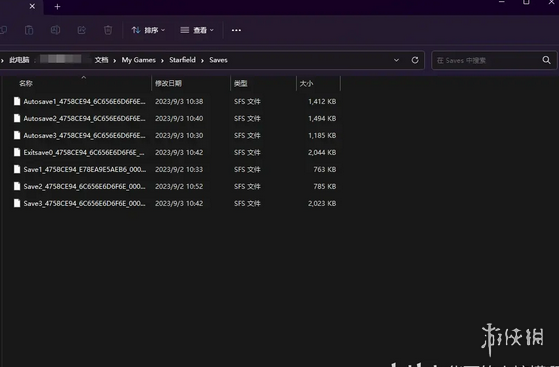This screenshot has width=559, height=367.
Task: Click size 2,044 KB
Action: coord(322,153)
